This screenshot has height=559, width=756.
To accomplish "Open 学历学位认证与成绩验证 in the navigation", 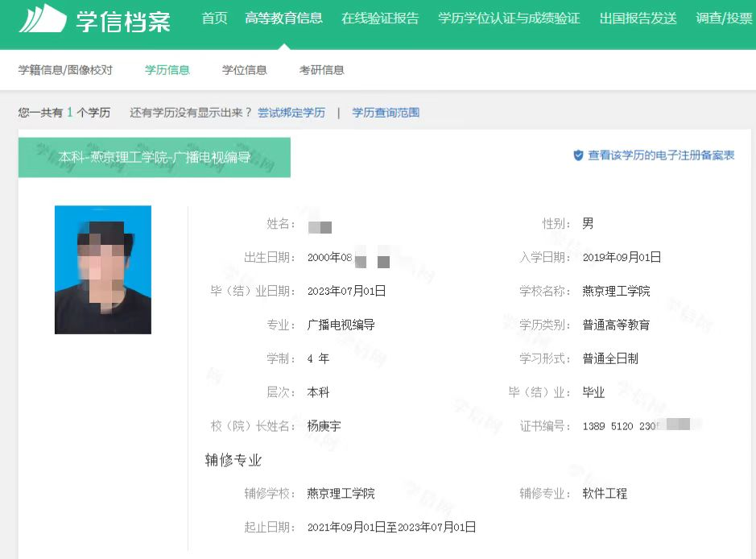I will click(x=509, y=19).
